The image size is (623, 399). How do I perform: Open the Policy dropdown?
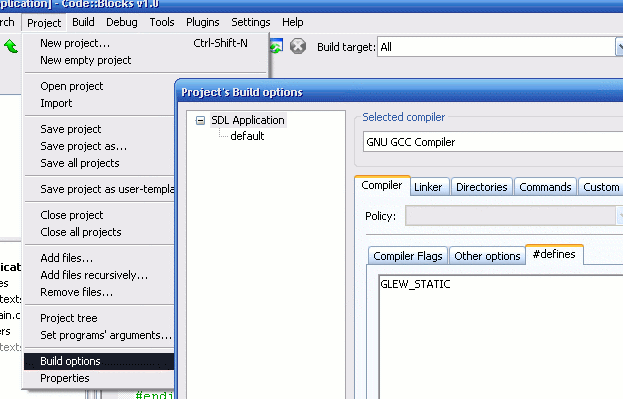tap(514, 216)
